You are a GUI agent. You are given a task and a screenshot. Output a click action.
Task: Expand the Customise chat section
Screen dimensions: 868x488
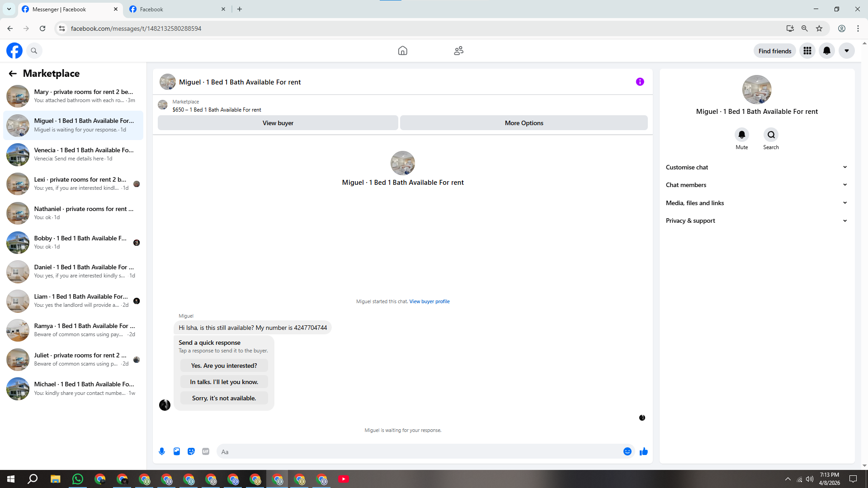(x=756, y=167)
